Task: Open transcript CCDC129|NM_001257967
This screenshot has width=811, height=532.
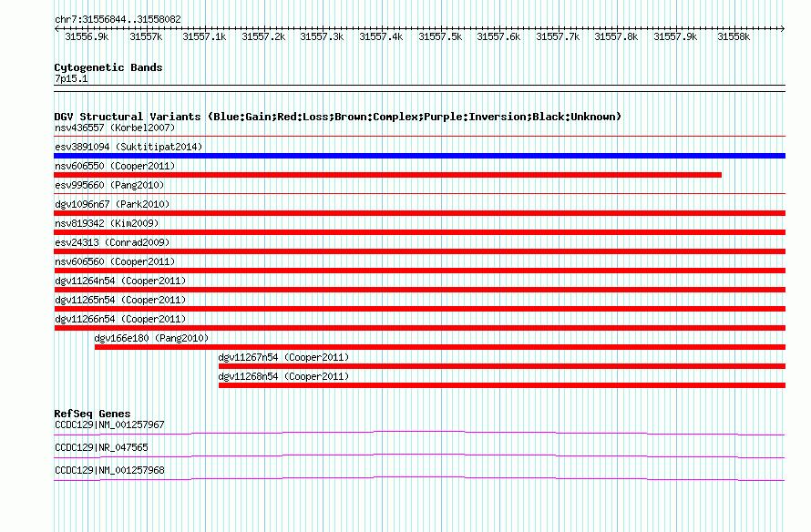Action: (109, 425)
